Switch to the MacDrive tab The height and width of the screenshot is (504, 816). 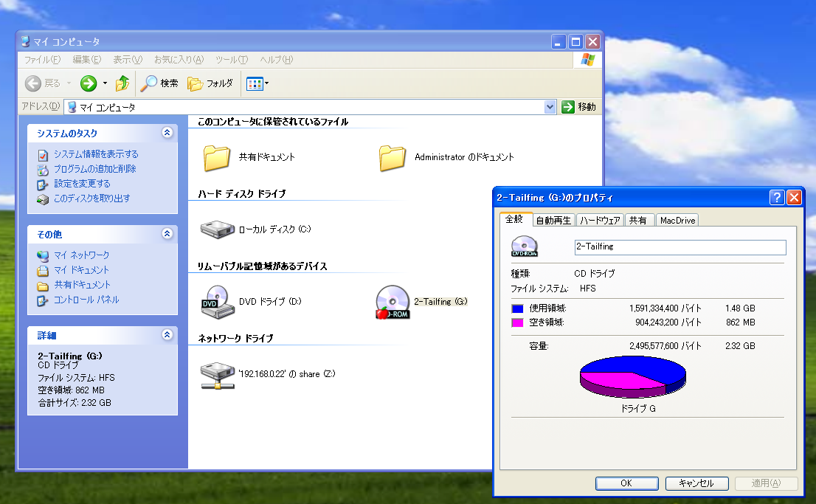pyautogui.click(x=677, y=220)
